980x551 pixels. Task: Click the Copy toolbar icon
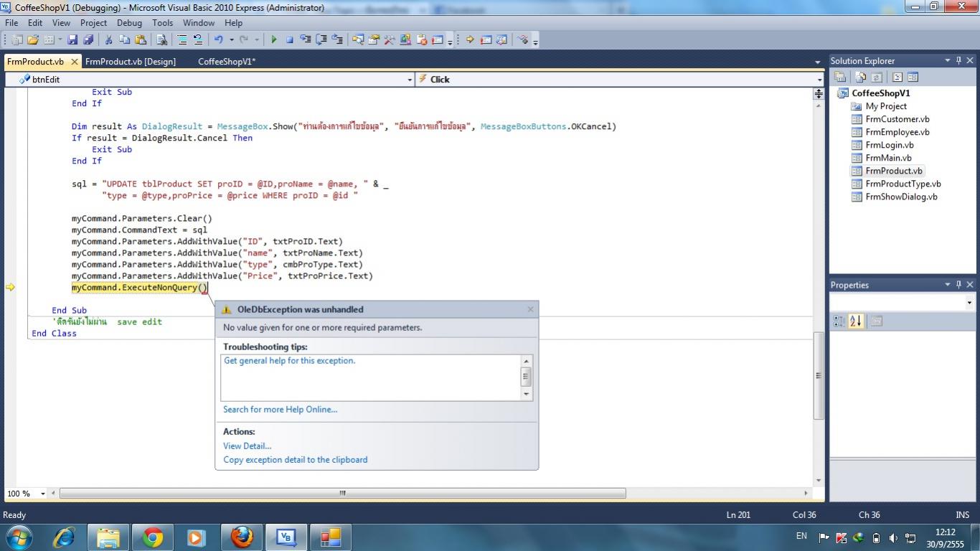point(124,40)
